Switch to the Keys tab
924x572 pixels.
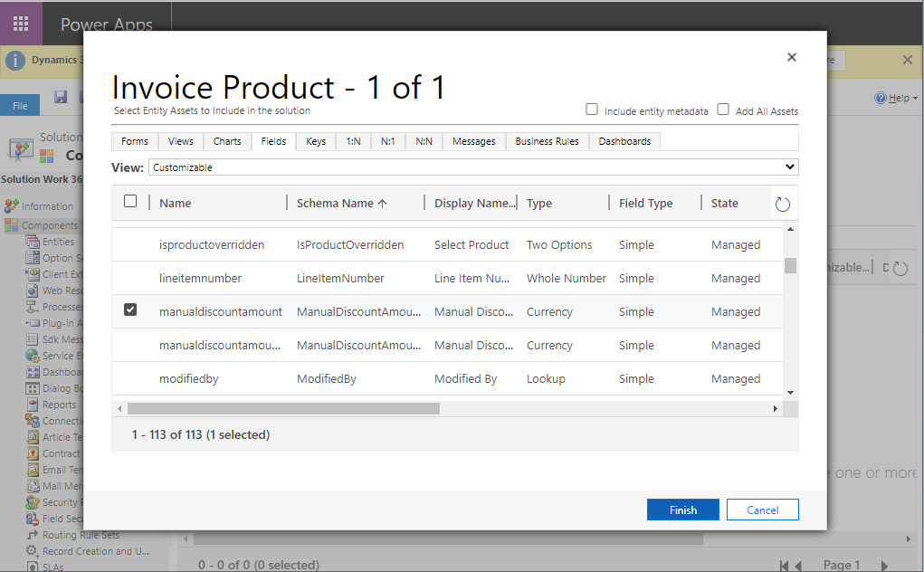316,141
